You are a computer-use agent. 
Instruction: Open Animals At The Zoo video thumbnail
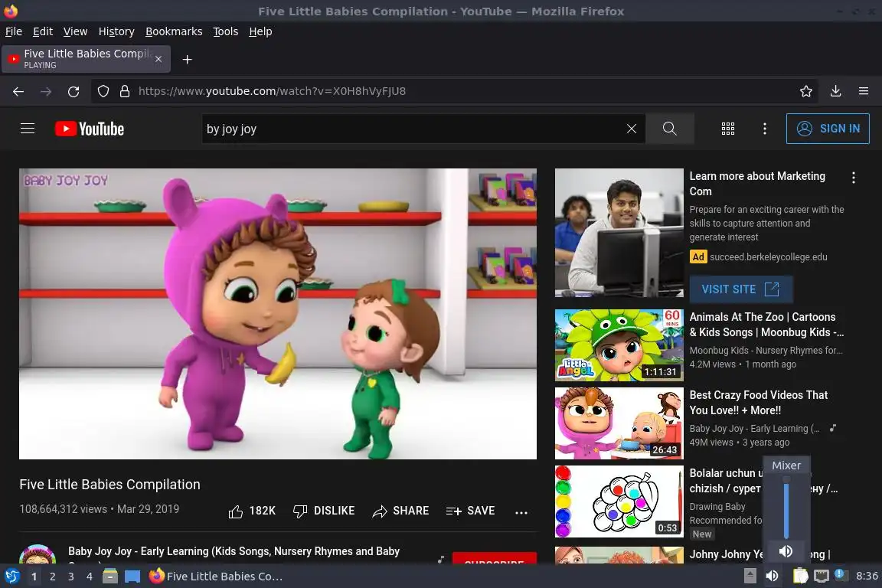coord(619,345)
